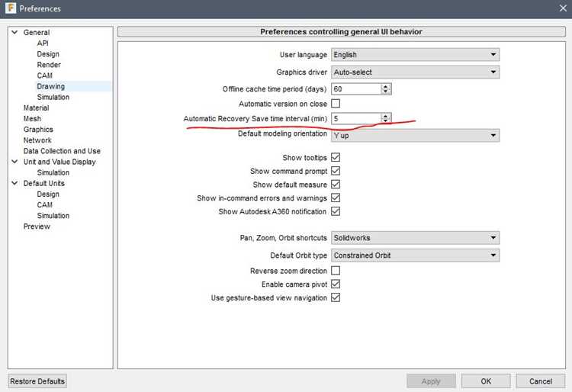
Task: Increase recovery save interval with up arrow
Action: (386, 116)
